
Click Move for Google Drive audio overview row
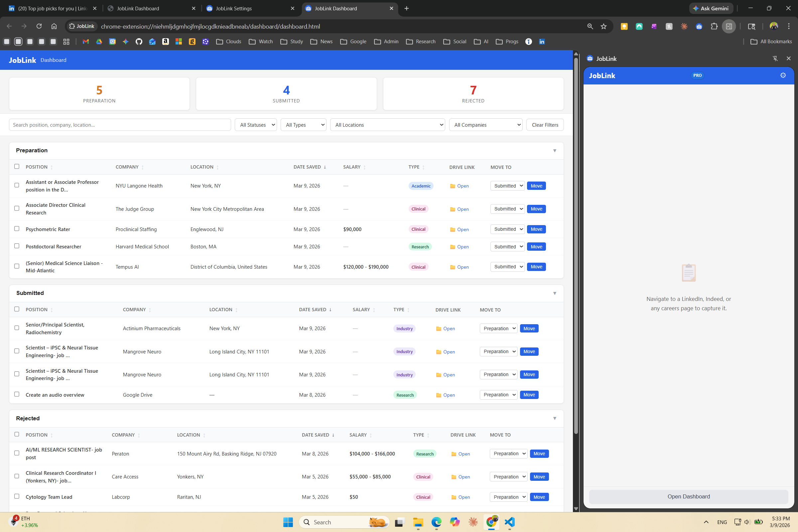(529, 395)
